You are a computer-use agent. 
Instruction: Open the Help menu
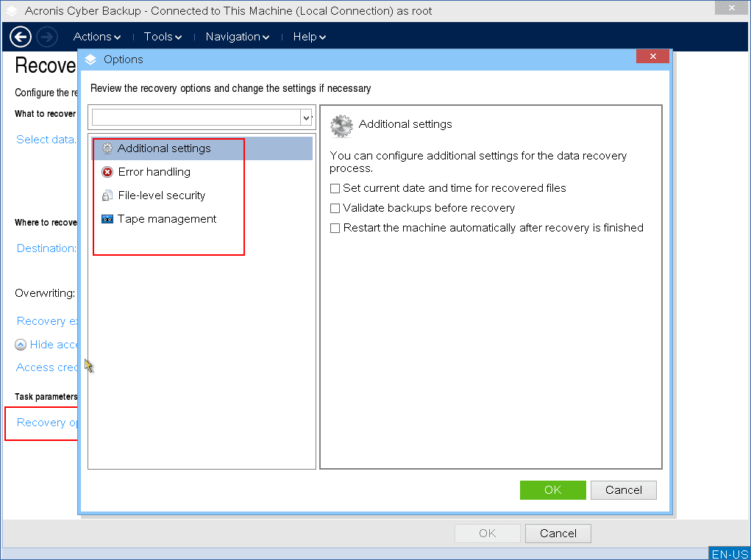309,37
